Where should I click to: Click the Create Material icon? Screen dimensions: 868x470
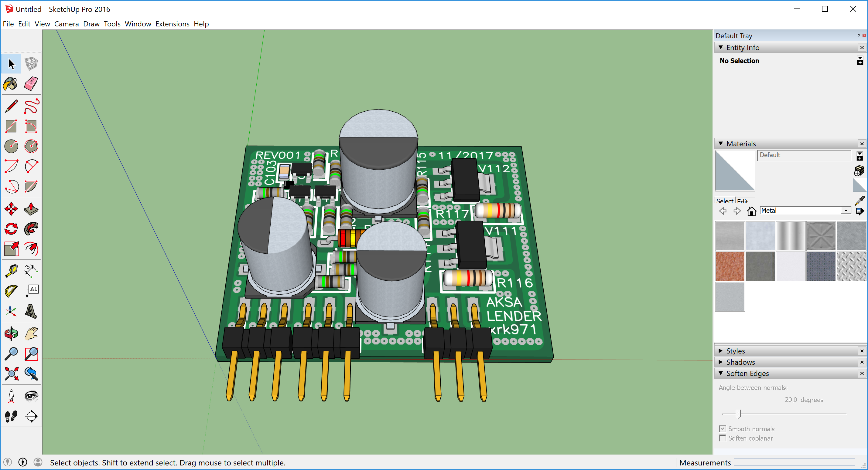[859, 171]
